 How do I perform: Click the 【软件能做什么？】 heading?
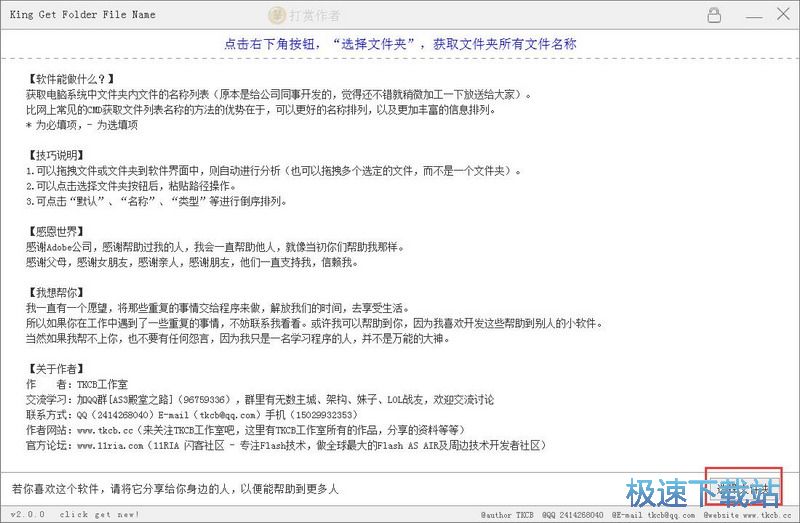click(70, 79)
